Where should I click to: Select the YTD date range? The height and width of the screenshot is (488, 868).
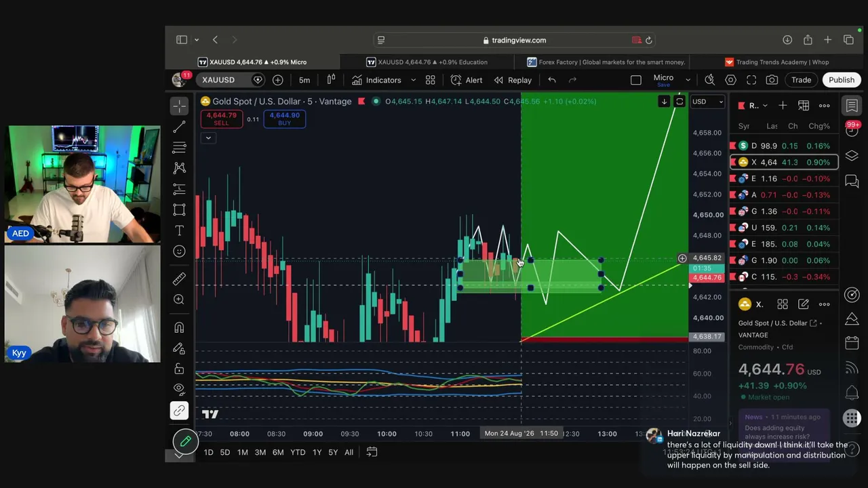click(x=298, y=452)
